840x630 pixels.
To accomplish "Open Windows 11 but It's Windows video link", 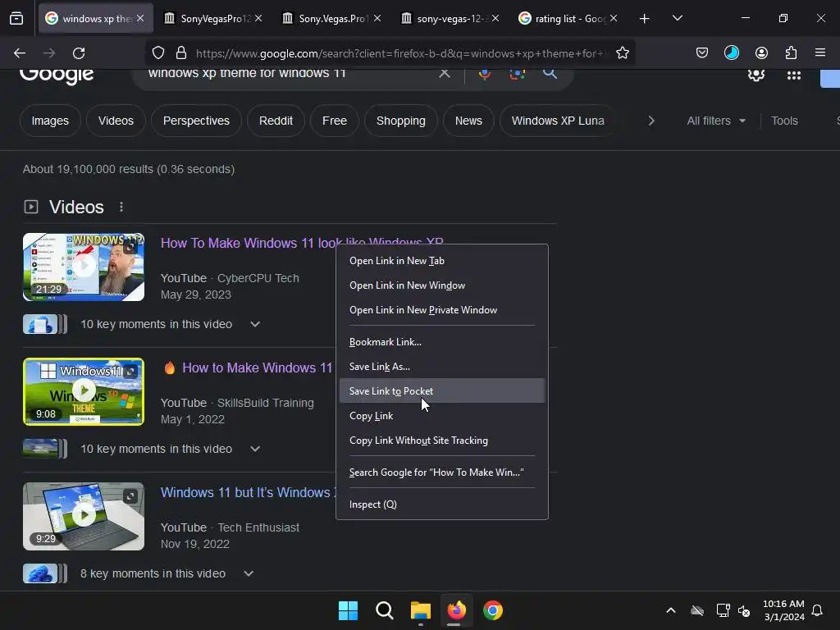I will tap(248, 493).
